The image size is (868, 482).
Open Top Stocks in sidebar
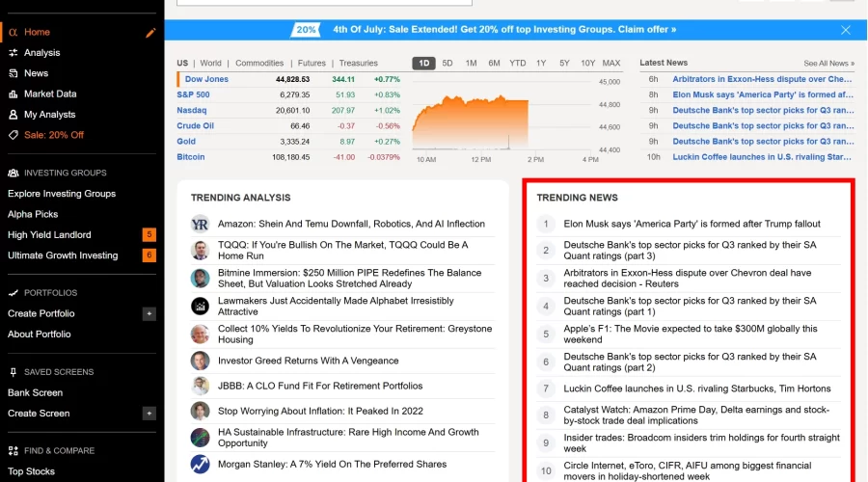31,471
